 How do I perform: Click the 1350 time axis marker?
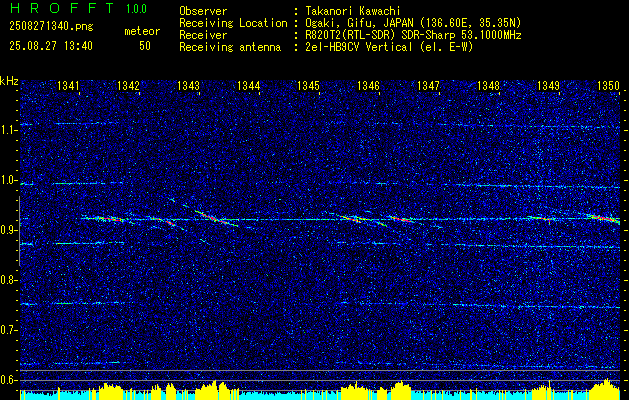609,85
